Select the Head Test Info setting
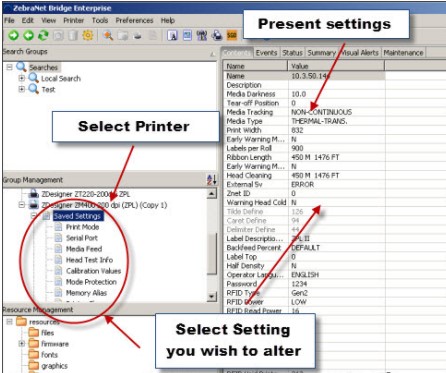 (x=89, y=260)
